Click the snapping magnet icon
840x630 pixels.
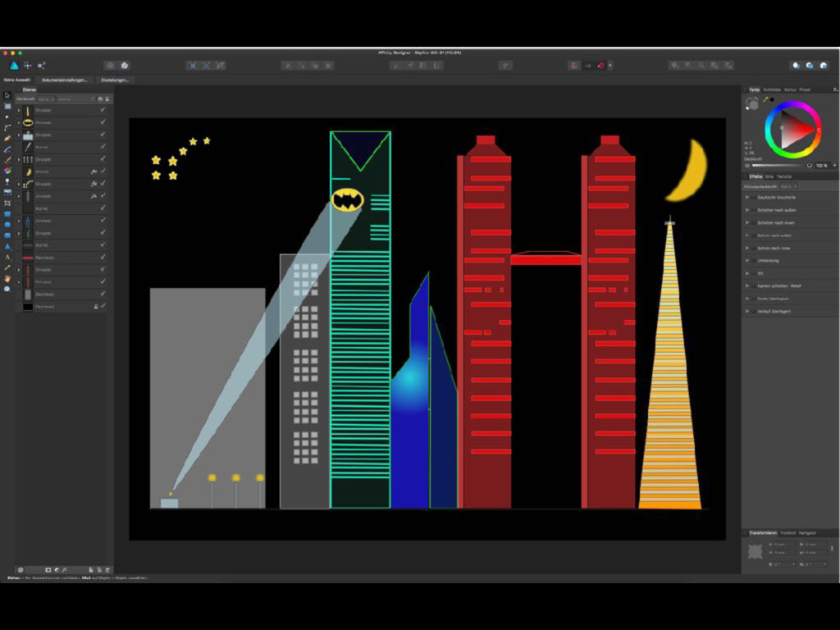point(600,66)
